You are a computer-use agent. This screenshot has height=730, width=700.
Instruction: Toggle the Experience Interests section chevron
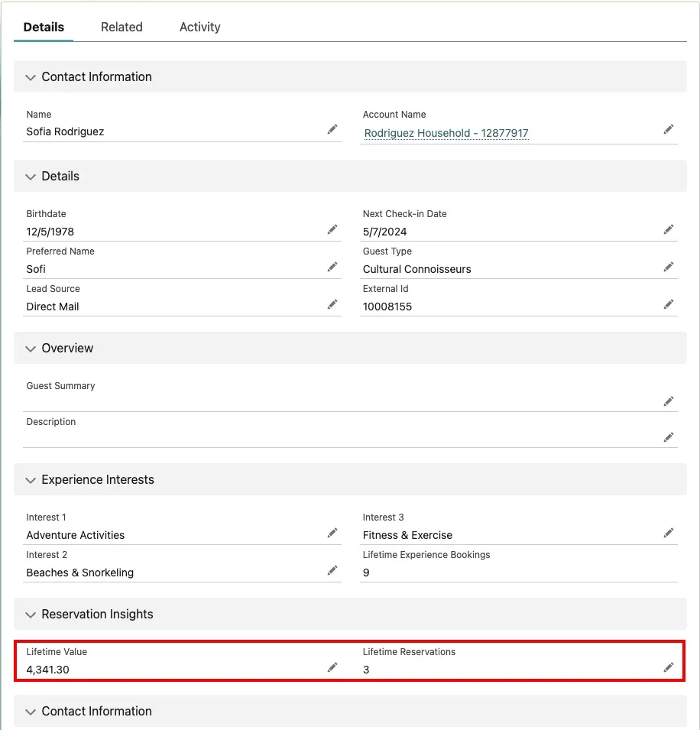click(31, 480)
